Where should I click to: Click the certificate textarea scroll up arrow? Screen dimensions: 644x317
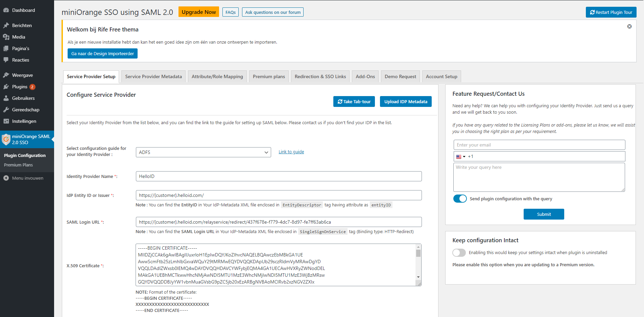pyautogui.click(x=419, y=247)
